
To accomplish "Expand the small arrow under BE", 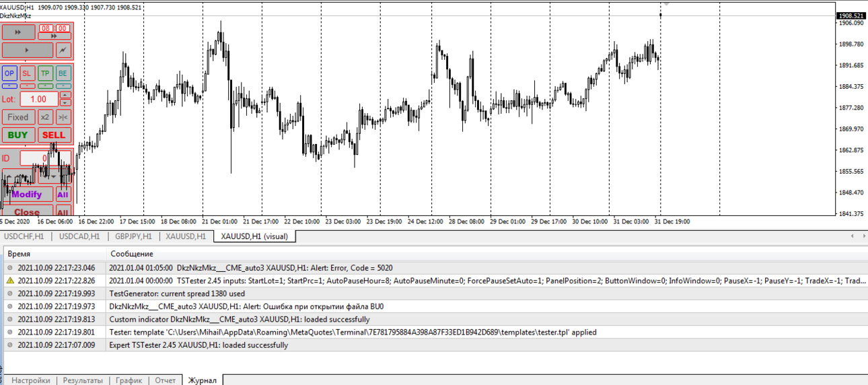I will point(63,85).
